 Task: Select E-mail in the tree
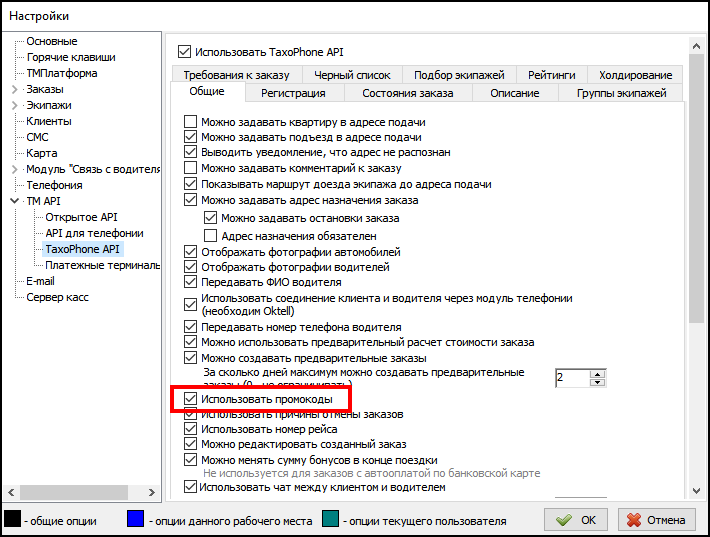[x=40, y=281]
